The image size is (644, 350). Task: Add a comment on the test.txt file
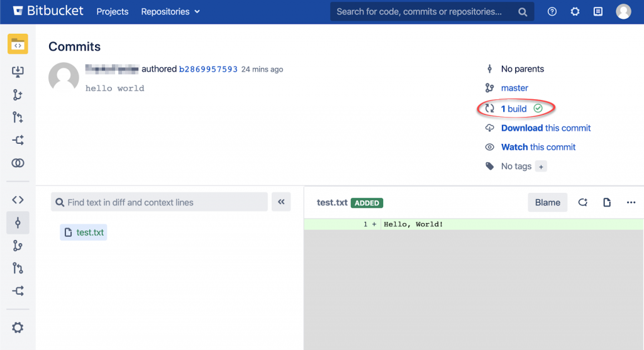[x=583, y=202]
